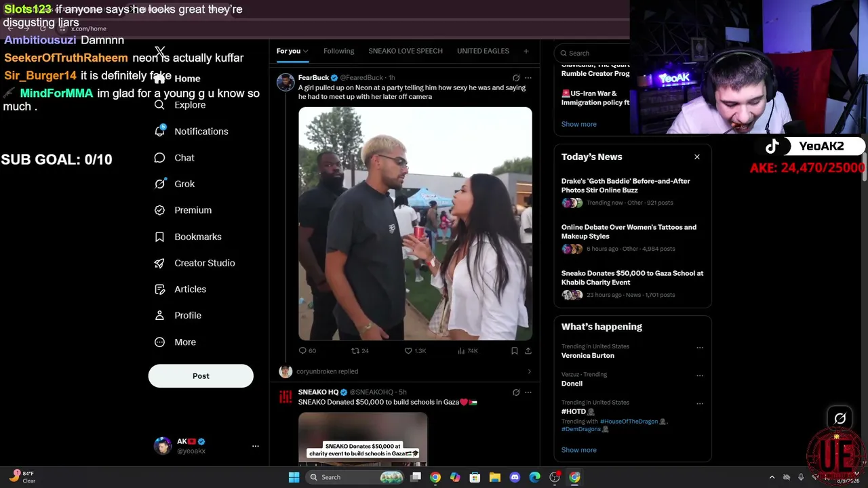Viewport: 868px width, 488px height.
Task: Open FearBuck's profile avatar
Action: [x=285, y=83]
